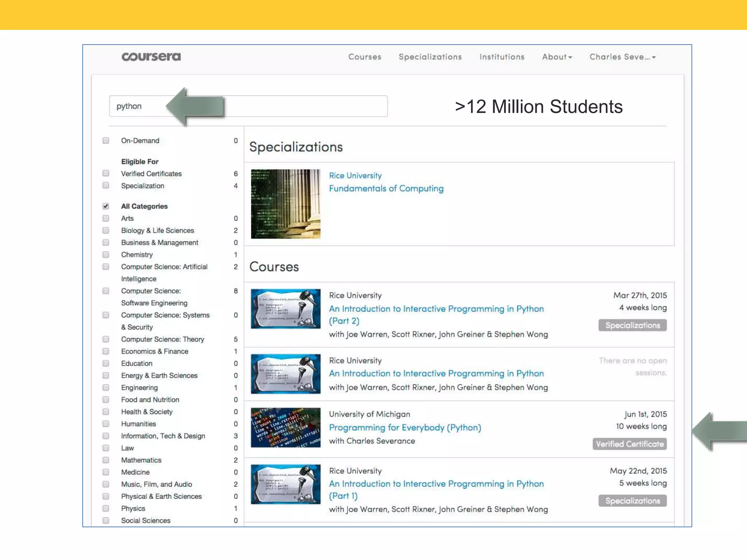
Task: Tick the Mathematics checkbox
Action: (x=106, y=460)
